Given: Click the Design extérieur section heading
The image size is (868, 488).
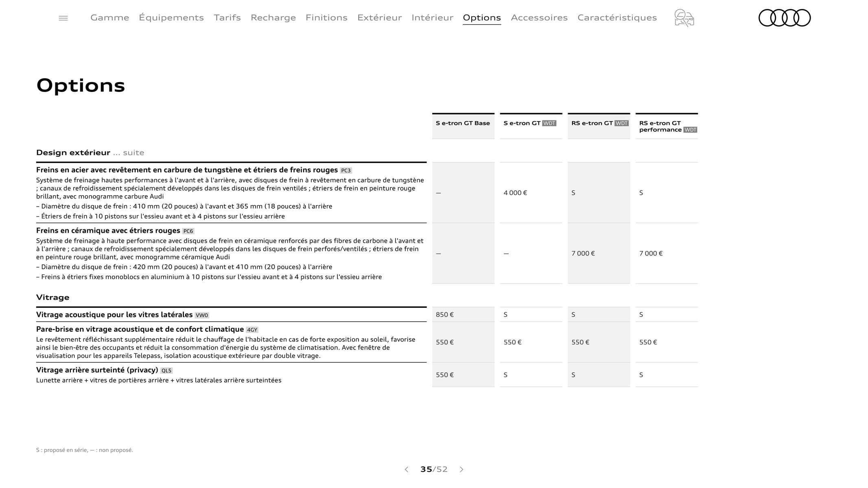Looking at the screenshot, I should [73, 152].
